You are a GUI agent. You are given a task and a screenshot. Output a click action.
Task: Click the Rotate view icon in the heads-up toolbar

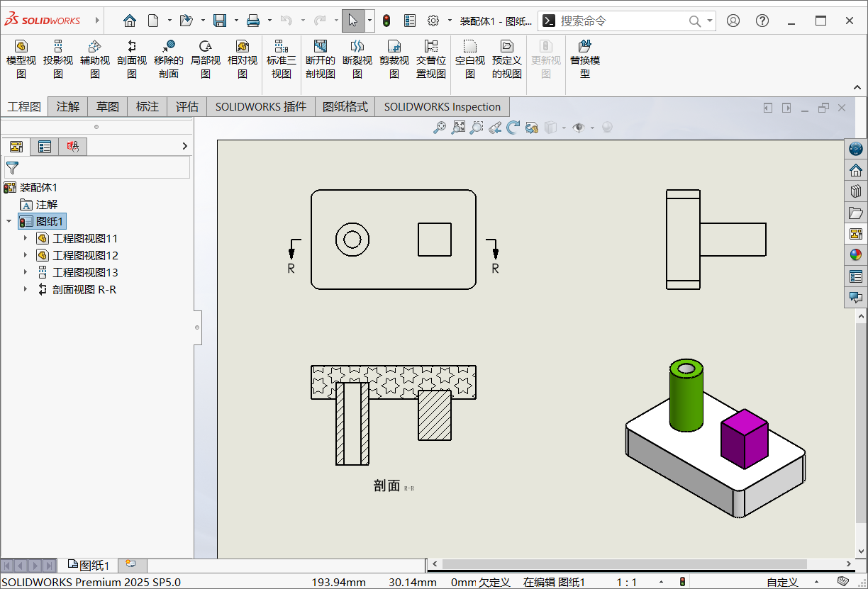(x=513, y=128)
